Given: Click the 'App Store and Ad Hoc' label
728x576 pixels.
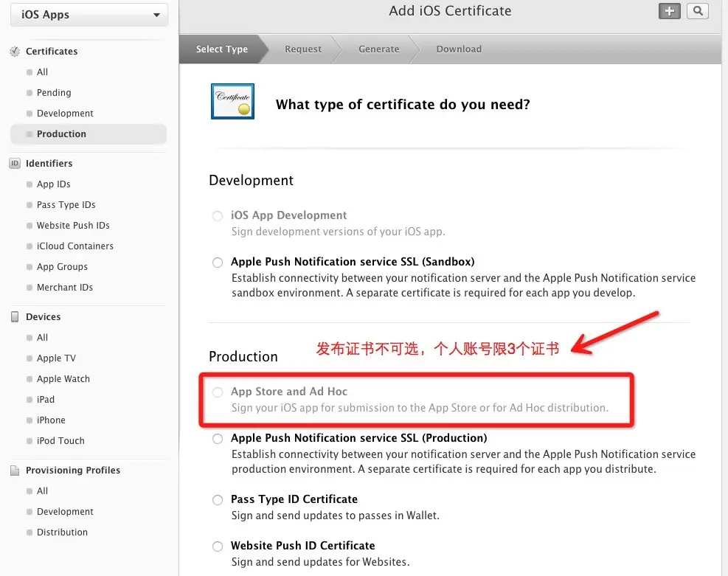Looking at the screenshot, I should tap(289, 392).
